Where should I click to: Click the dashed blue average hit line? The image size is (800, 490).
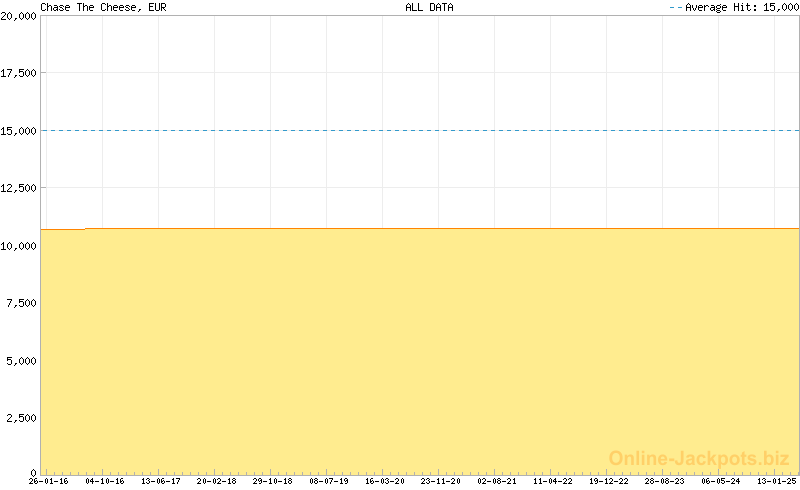pyautogui.click(x=420, y=130)
